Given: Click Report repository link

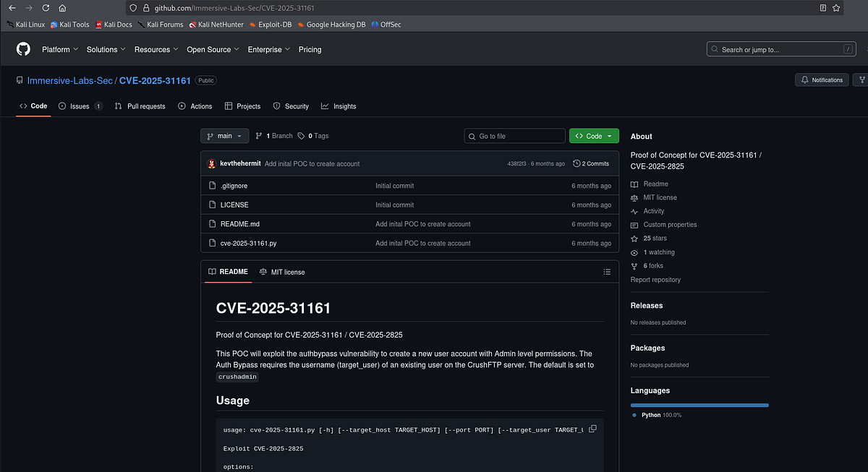Looking at the screenshot, I should (655, 280).
